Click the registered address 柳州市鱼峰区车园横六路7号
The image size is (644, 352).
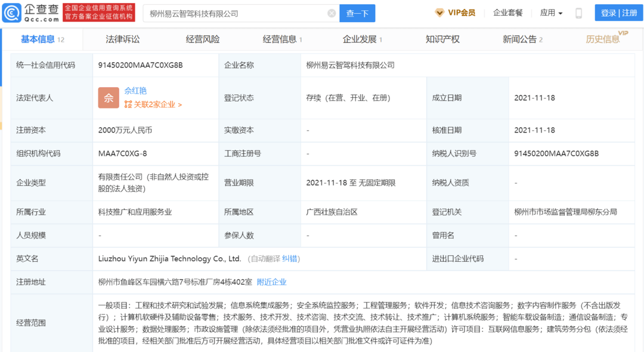(x=175, y=282)
